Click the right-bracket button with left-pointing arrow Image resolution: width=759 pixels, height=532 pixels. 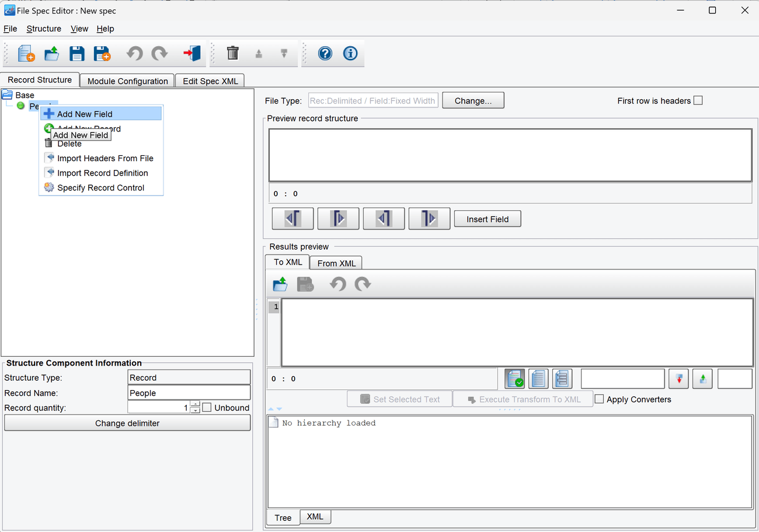click(x=384, y=218)
